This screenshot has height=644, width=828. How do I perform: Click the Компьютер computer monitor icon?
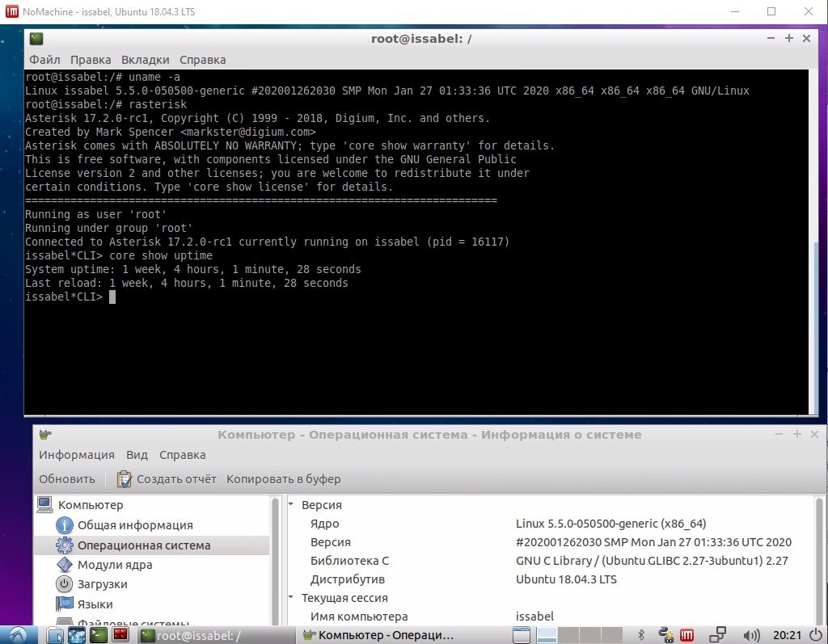[x=45, y=505]
